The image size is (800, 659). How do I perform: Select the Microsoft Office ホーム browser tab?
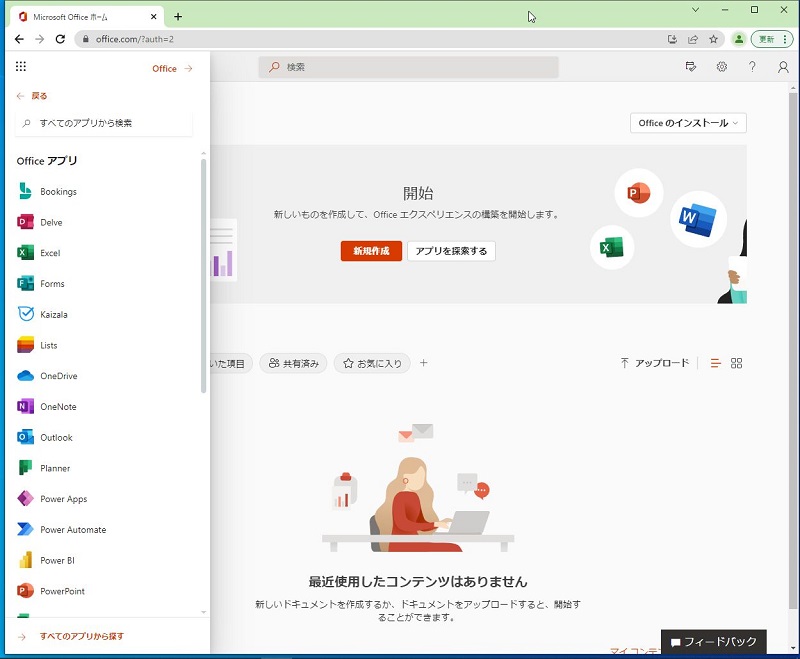tap(87, 17)
